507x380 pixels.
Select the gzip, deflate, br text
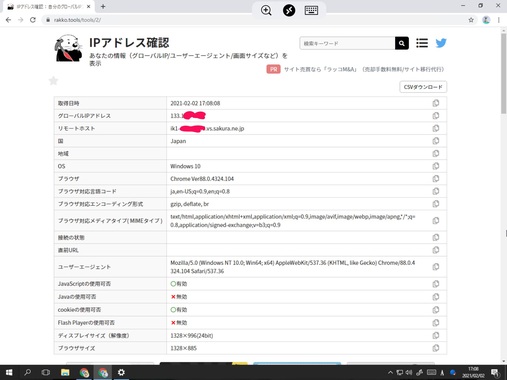coord(189,204)
